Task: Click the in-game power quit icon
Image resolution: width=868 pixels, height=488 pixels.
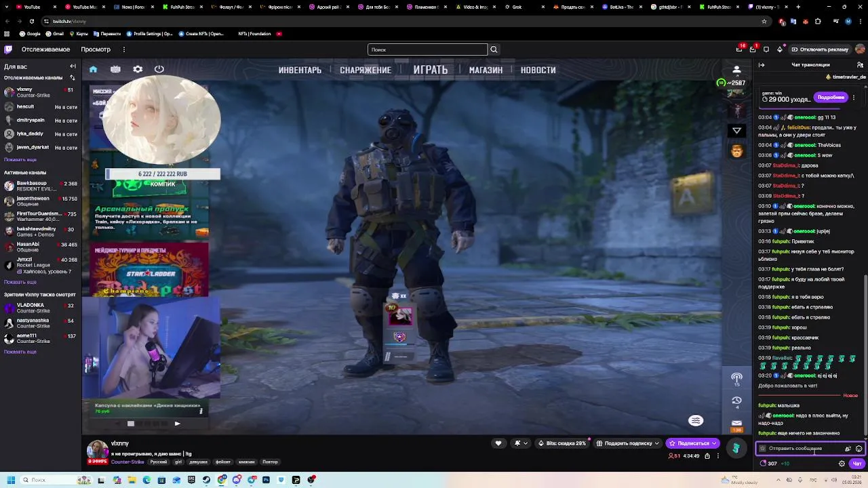Action: 159,69
